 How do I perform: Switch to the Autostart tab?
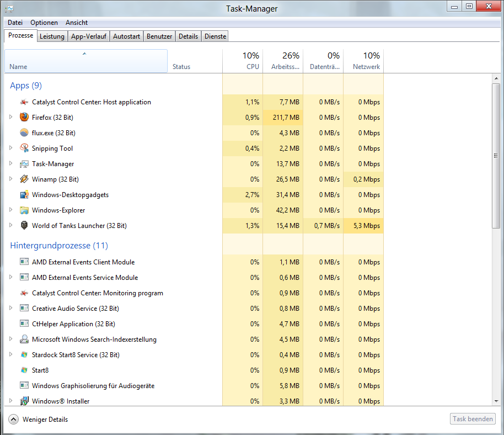tap(127, 36)
